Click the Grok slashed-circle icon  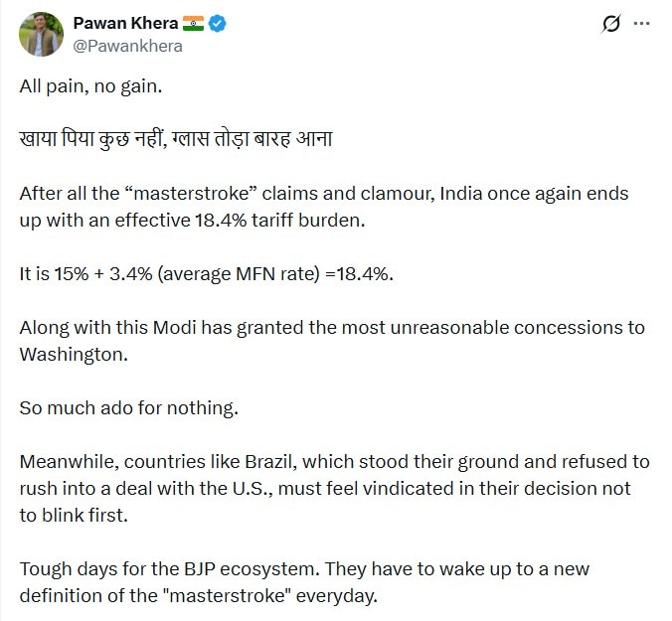coord(611,24)
